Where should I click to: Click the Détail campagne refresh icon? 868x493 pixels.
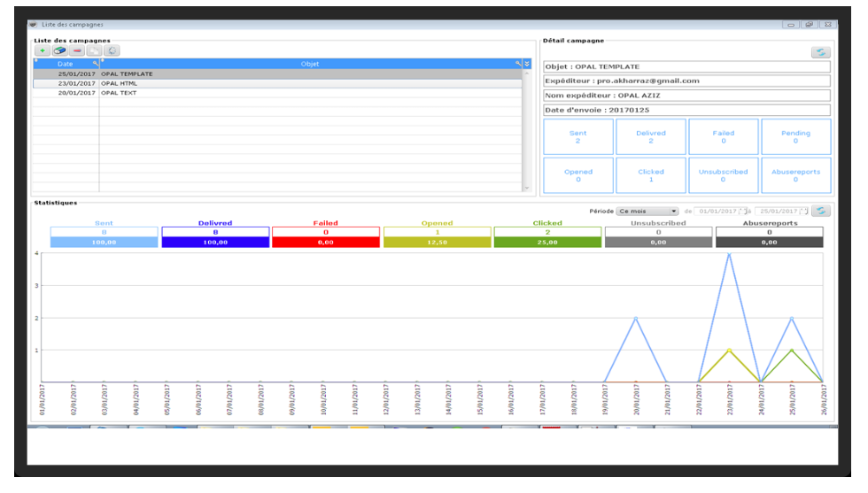point(821,52)
